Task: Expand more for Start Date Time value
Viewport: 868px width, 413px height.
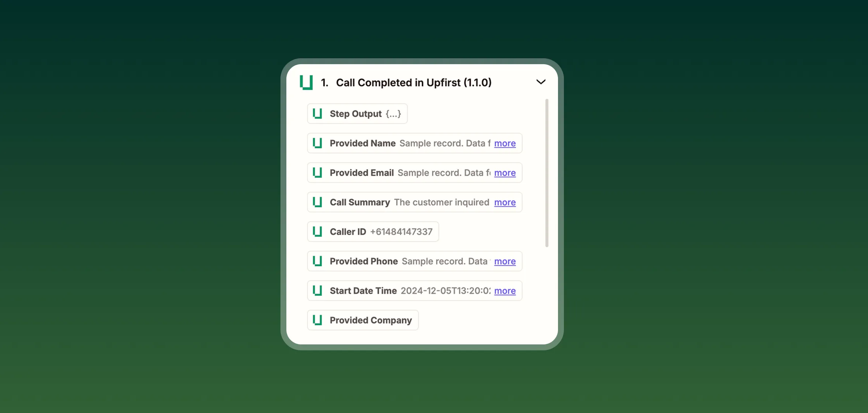Action: [505, 291]
